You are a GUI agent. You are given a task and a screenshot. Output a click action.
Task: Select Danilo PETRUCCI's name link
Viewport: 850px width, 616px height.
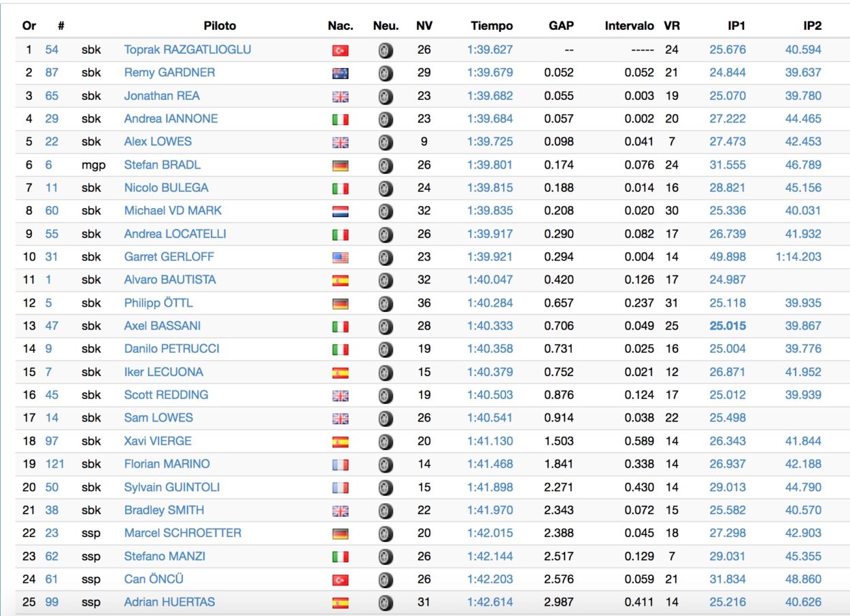point(171,349)
